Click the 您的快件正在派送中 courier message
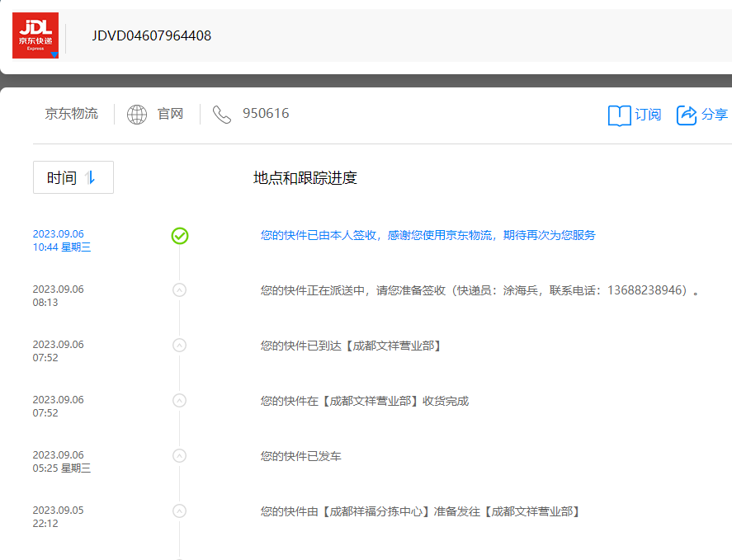Screen dimensions: 732x560 pos(479,291)
